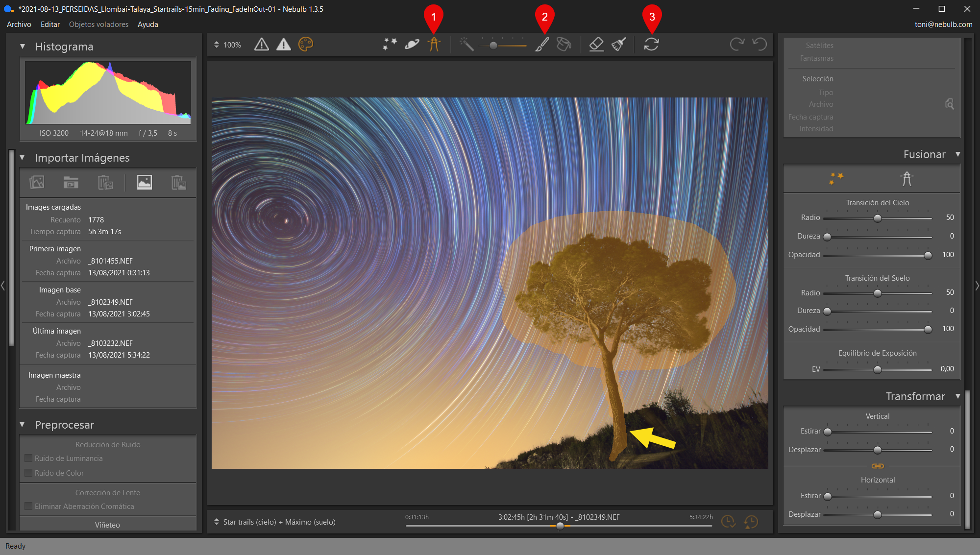Select the planet flying objects tool
The height and width of the screenshot is (555, 980).
tap(412, 45)
